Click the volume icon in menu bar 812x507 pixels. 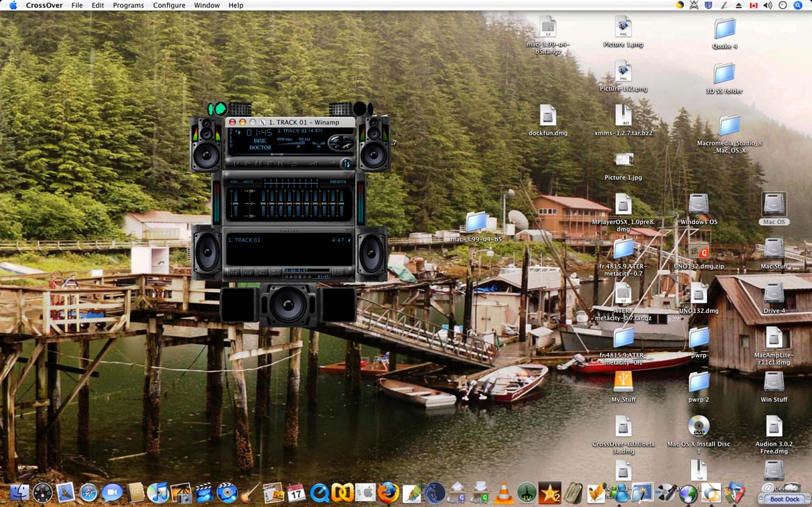[768, 5]
